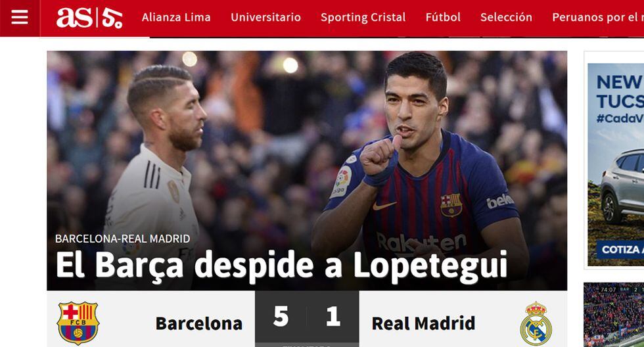Navigate to the Selección section
This screenshot has width=644, height=347.
pyautogui.click(x=507, y=17)
